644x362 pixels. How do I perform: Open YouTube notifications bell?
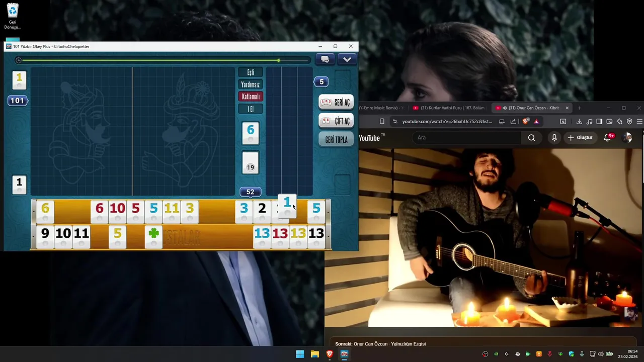click(608, 137)
